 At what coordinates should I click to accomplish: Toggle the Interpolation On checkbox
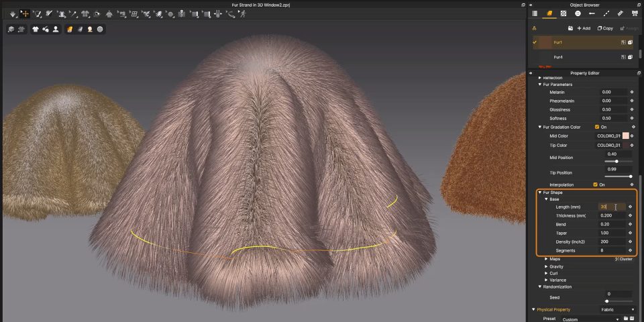click(x=595, y=184)
